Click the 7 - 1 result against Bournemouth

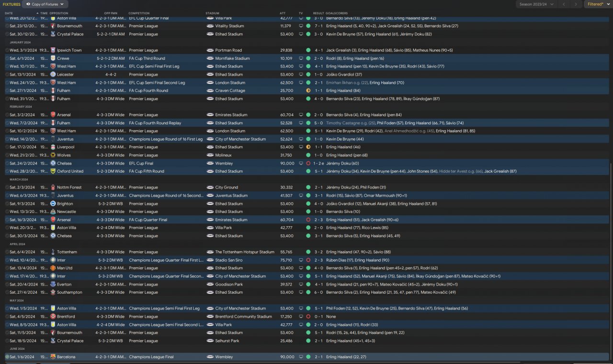click(x=318, y=26)
